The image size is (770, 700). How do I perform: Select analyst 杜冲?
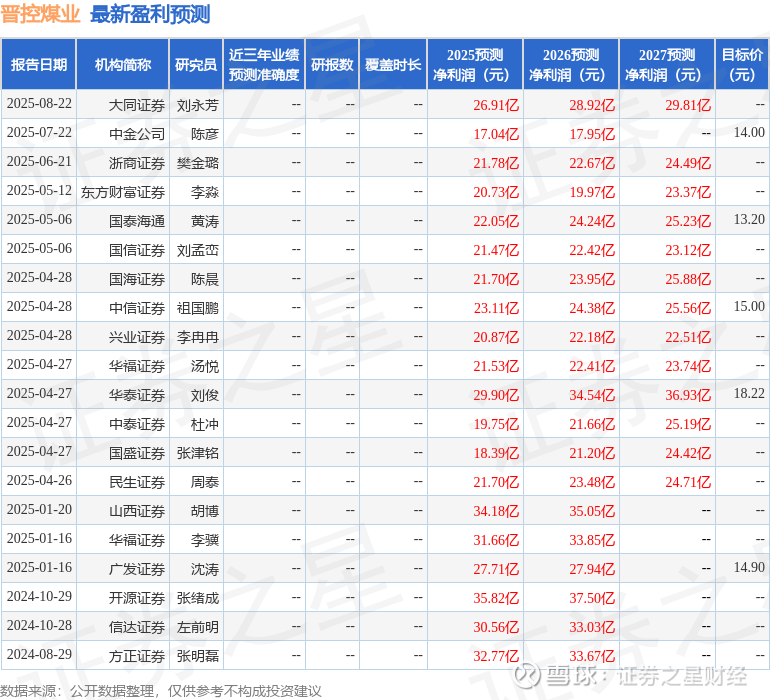click(204, 424)
